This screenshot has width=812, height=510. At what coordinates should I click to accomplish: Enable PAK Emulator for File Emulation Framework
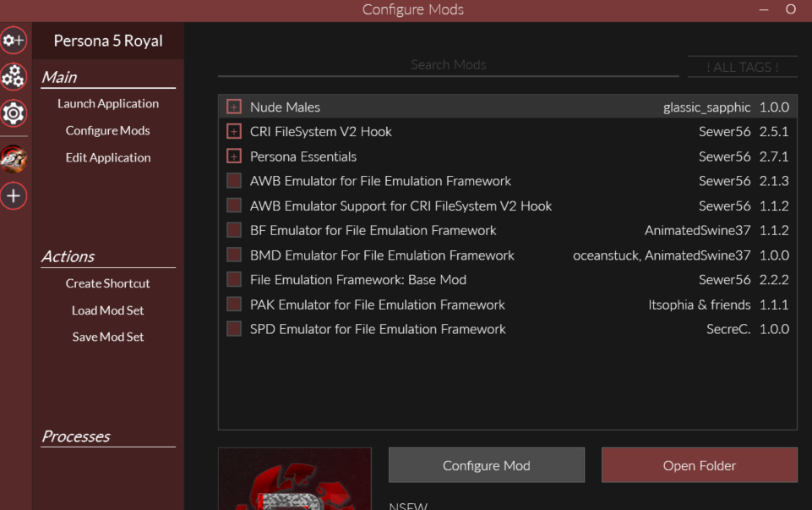[234, 304]
